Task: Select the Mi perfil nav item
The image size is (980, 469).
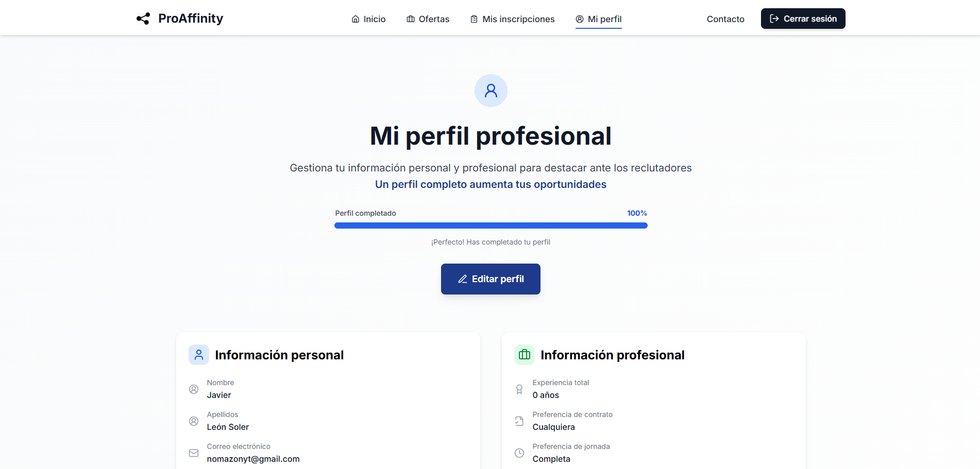Action: [599, 19]
